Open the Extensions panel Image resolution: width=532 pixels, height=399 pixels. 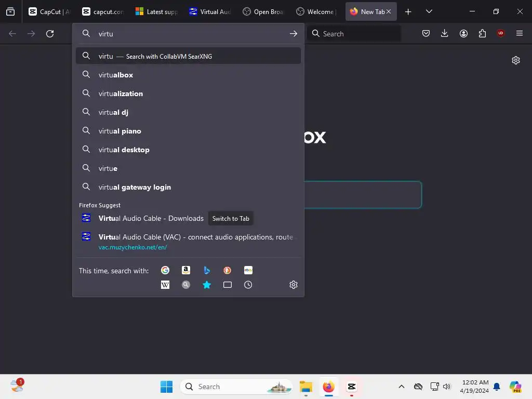[482, 33]
